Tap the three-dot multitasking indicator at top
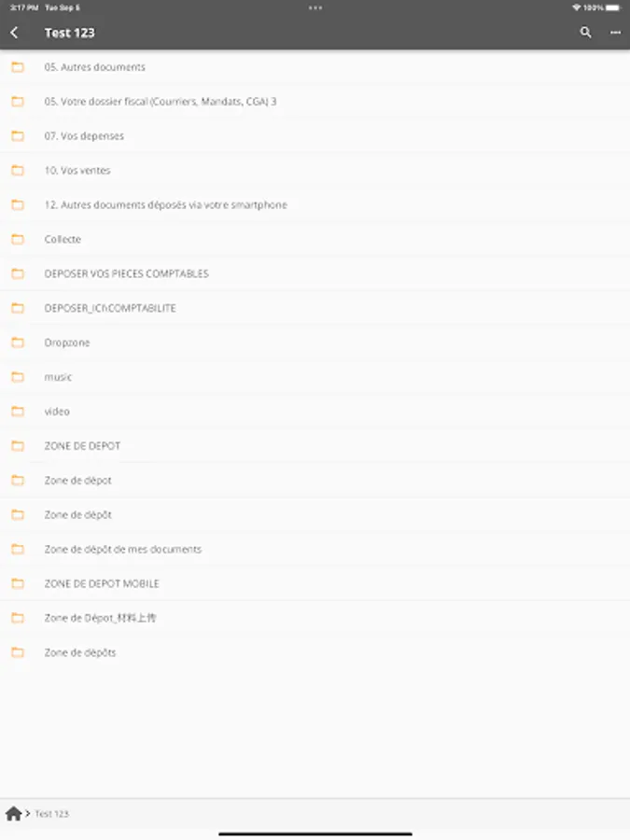The height and width of the screenshot is (840, 630). [315, 7]
